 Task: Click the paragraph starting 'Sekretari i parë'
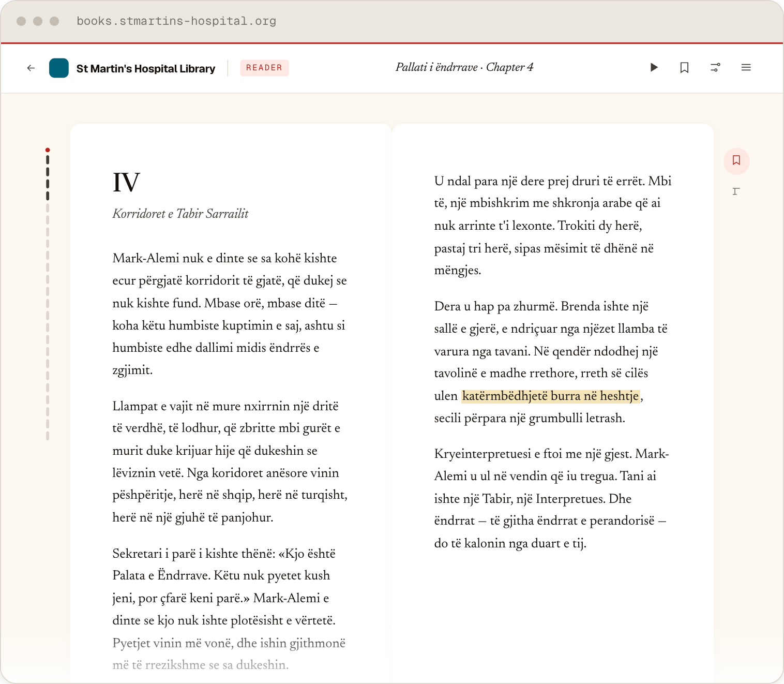pos(230,609)
